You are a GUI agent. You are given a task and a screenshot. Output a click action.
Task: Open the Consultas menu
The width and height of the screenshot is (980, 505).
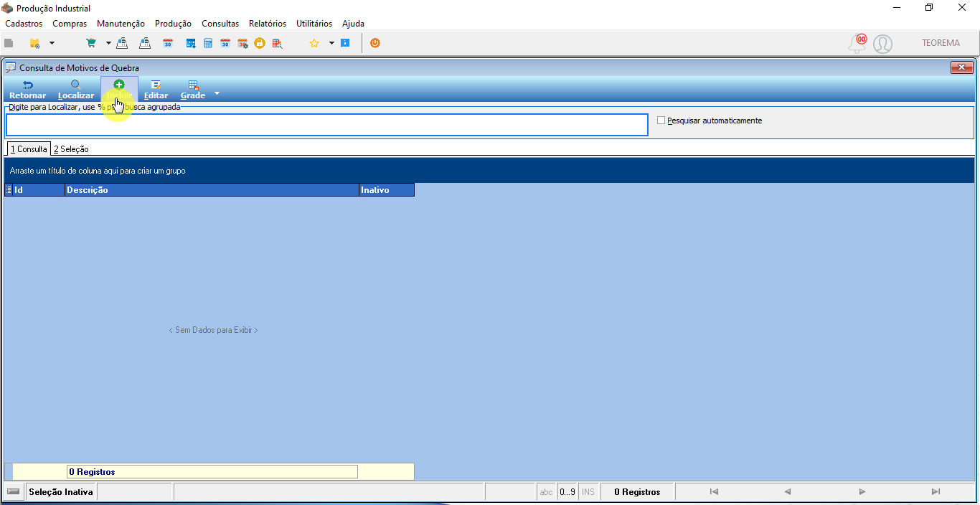[x=220, y=24]
